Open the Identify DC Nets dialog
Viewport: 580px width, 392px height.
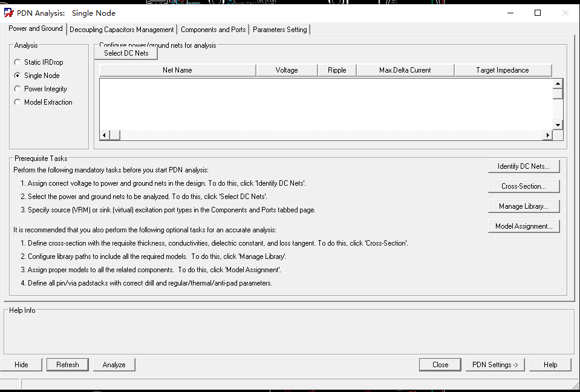(x=524, y=166)
